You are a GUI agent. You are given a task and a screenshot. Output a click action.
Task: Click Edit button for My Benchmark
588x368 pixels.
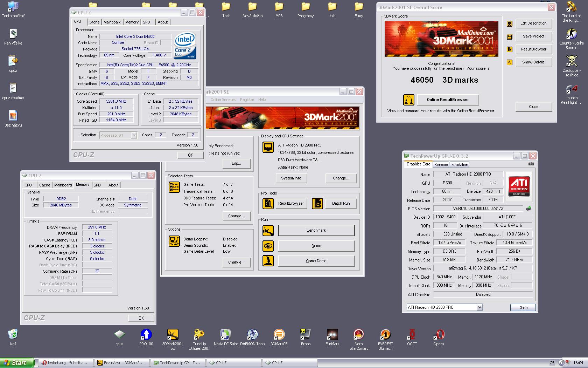236,164
